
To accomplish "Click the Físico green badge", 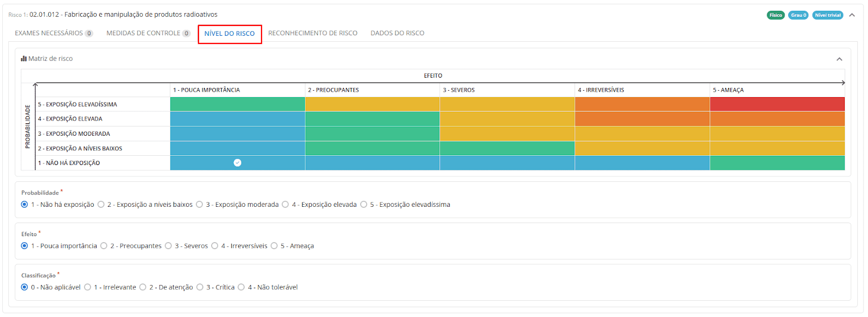I will pyautogui.click(x=775, y=15).
